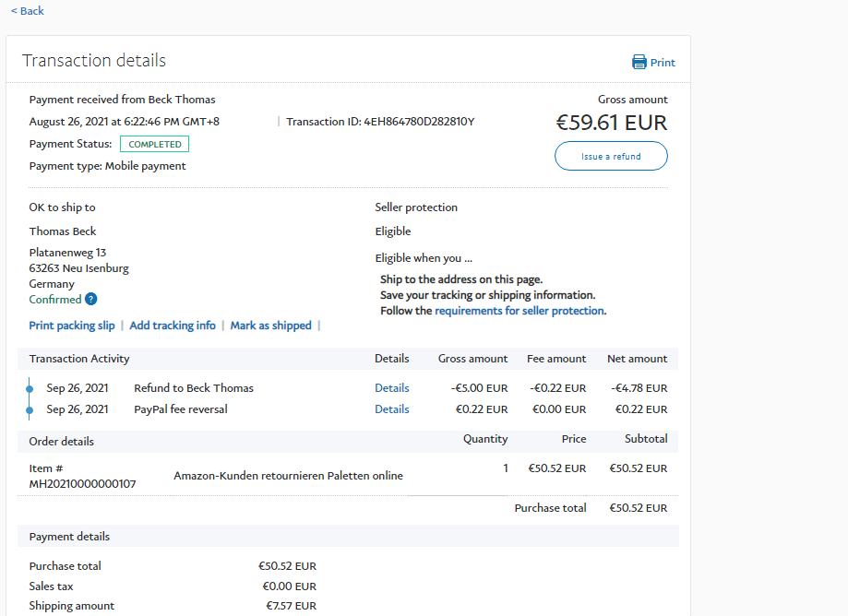
Task: Select the Add tracking info link
Action: (173, 326)
